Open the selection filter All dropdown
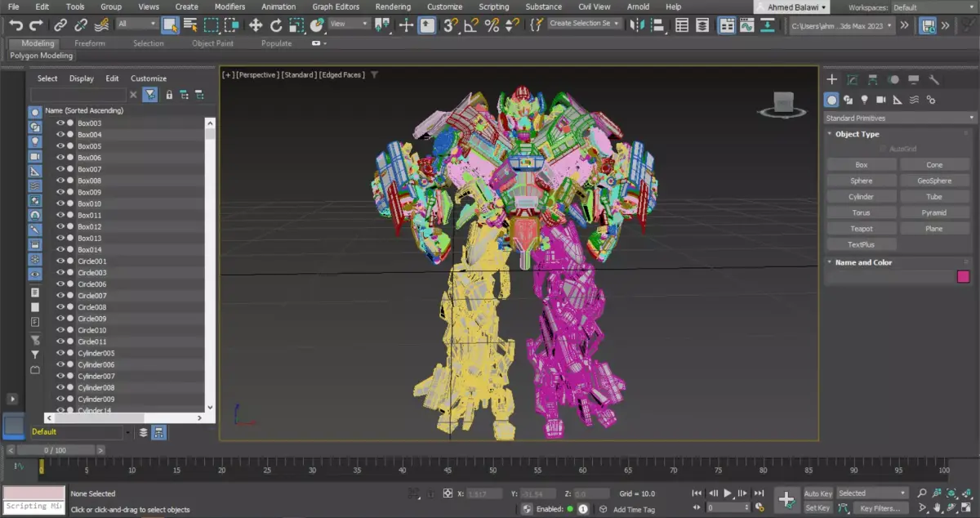 [136, 24]
